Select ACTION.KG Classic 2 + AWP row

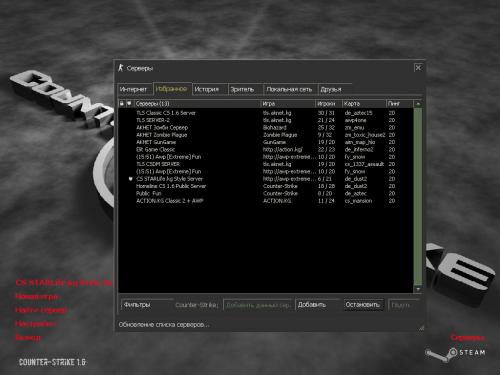click(x=266, y=201)
